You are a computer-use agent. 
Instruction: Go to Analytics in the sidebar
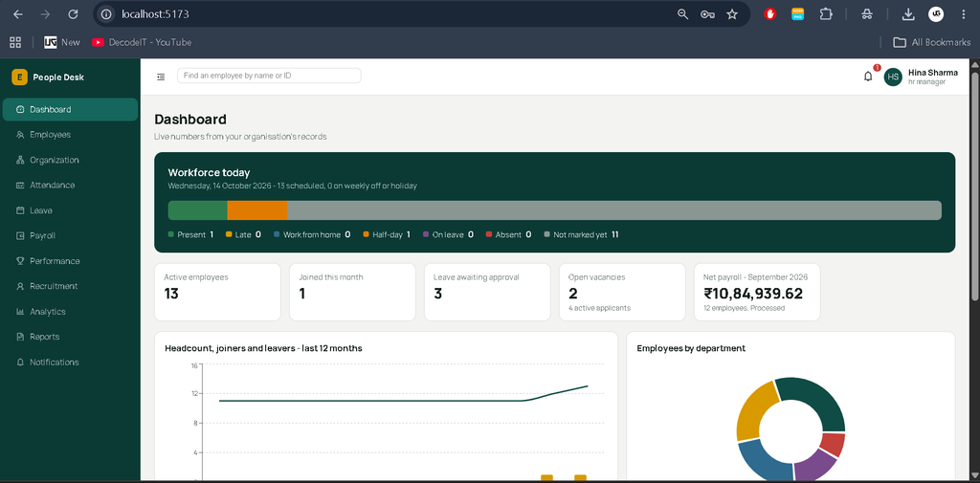point(70,311)
